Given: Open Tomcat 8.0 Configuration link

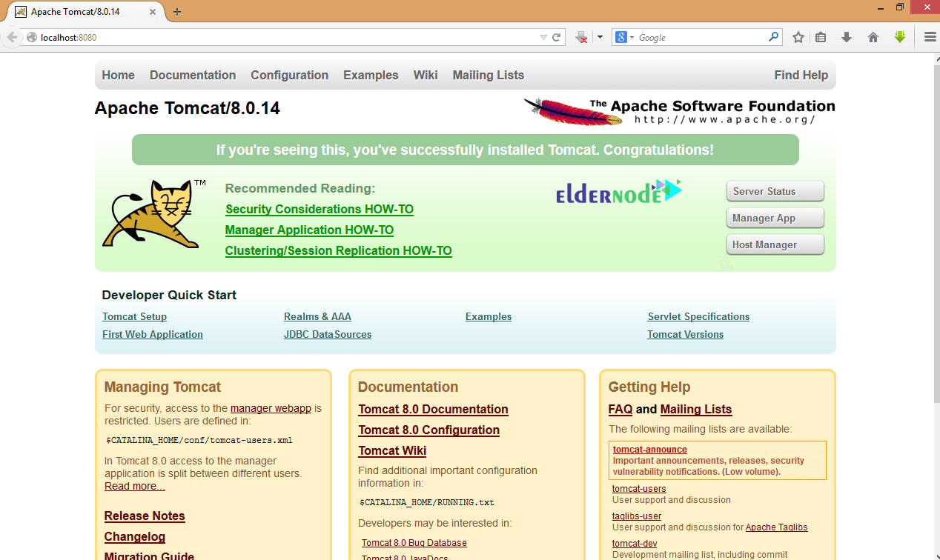Looking at the screenshot, I should coord(429,430).
